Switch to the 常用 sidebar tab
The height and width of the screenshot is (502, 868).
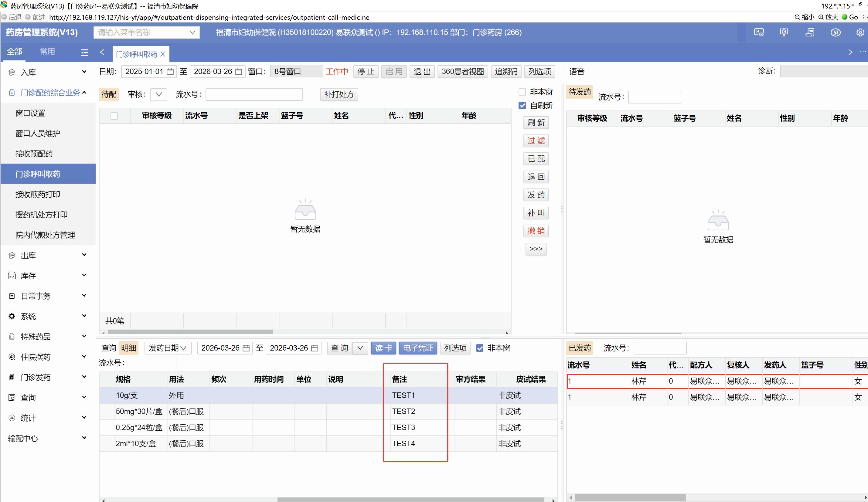click(x=47, y=52)
